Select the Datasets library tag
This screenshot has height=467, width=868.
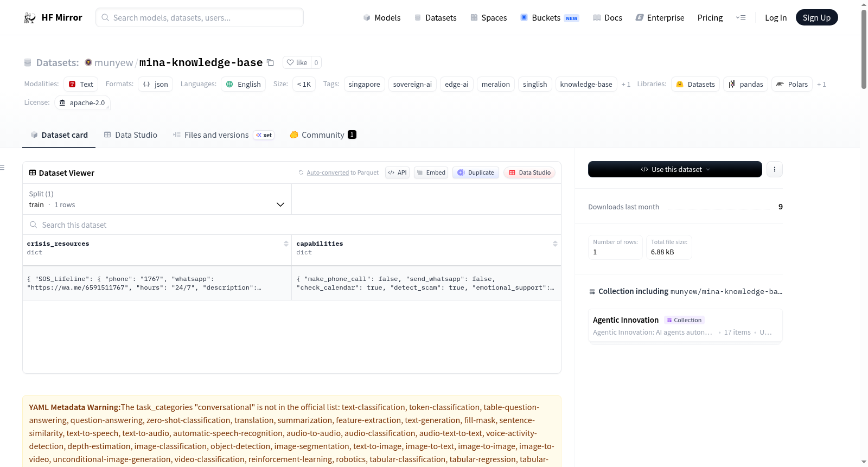(x=695, y=84)
